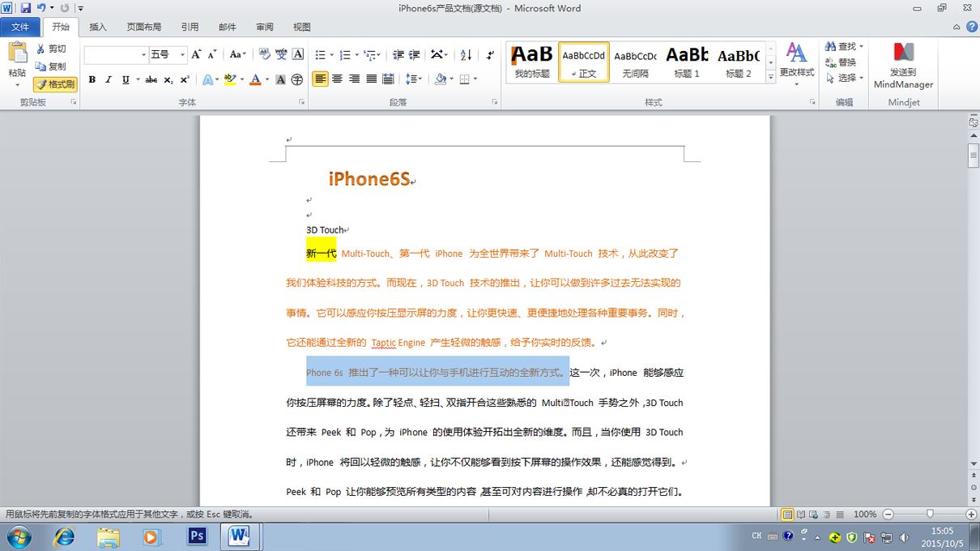Screen dimensions: 980x551
Task: Open Font dialog launcher in 字体 group
Action: [x=302, y=102]
